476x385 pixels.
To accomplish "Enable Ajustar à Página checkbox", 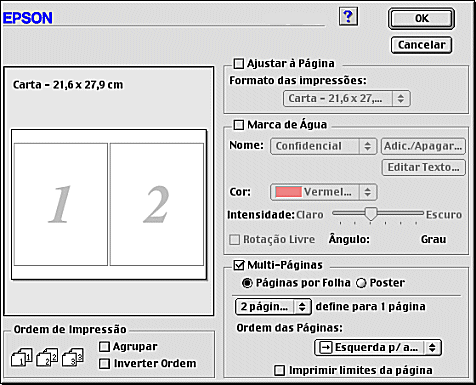I will [x=239, y=64].
